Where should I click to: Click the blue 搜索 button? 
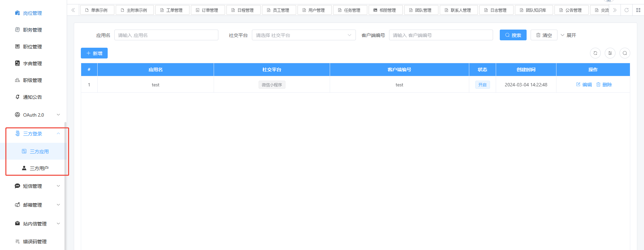[x=513, y=35]
